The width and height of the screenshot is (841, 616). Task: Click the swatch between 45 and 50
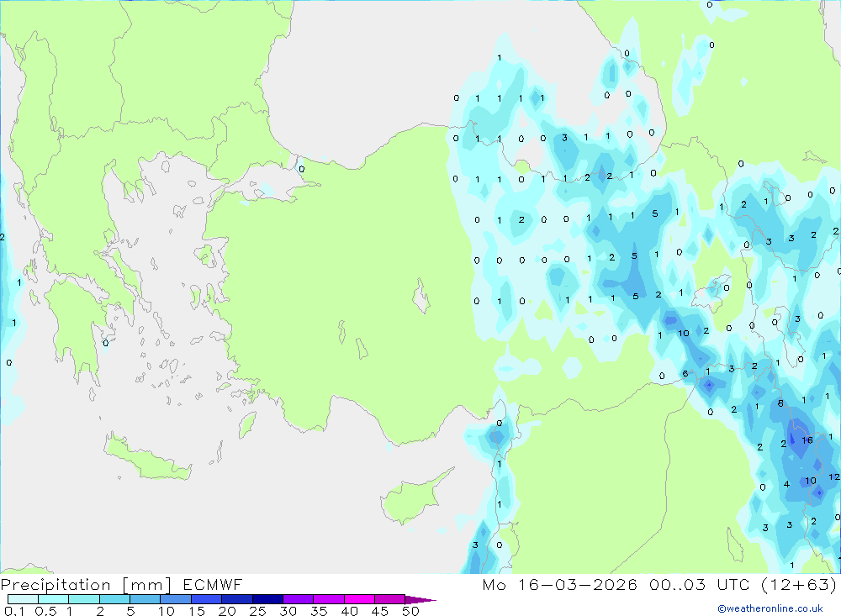(389, 599)
